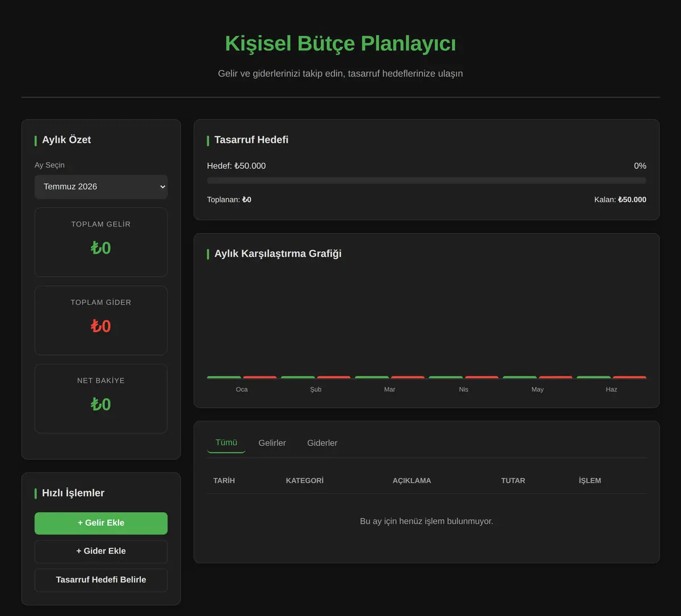This screenshot has width=681, height=616.
Task: Click the Oca green income bar
Action: (x=224, y=377)
